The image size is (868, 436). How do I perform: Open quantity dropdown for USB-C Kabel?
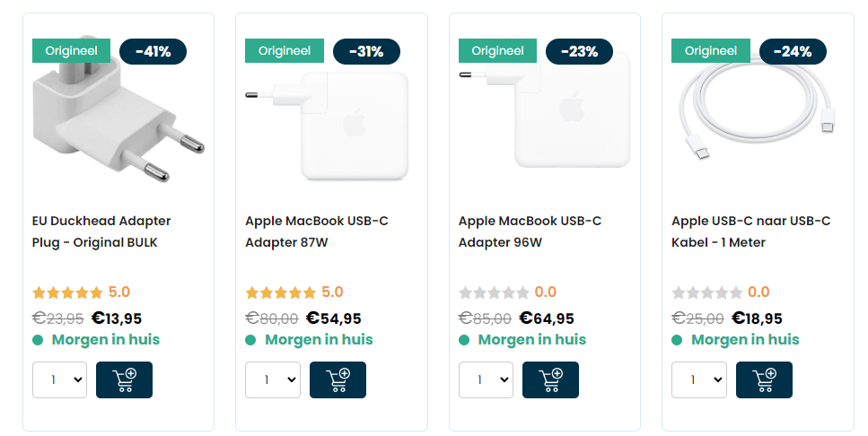pos(699,379)
